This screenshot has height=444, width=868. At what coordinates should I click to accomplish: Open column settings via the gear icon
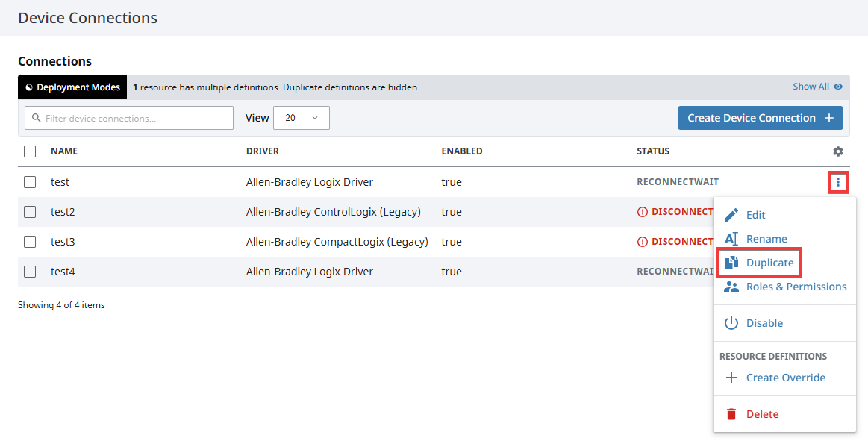tap(837, 151)
